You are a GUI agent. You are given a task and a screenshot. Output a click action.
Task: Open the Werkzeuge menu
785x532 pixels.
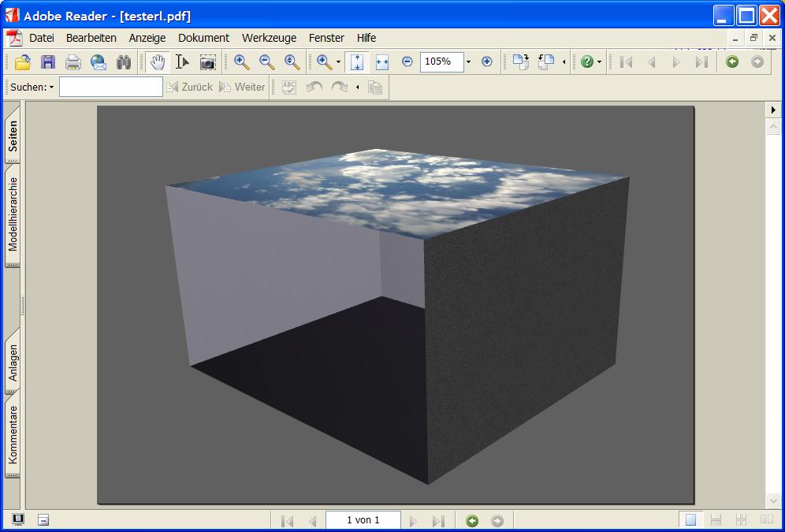pyautogui.click(x=269, y=38)
